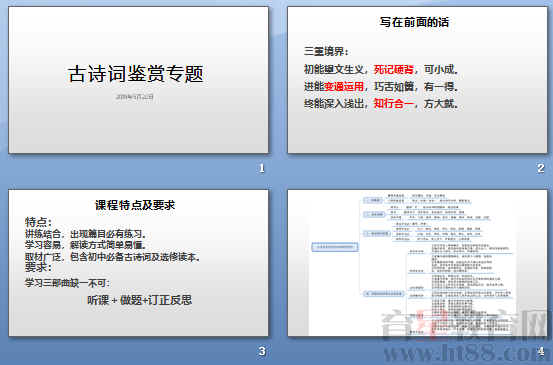Select the slide 3 heading 课程特点及要求
The height and width of the screenshot is (365, 553).
point(135,205)
